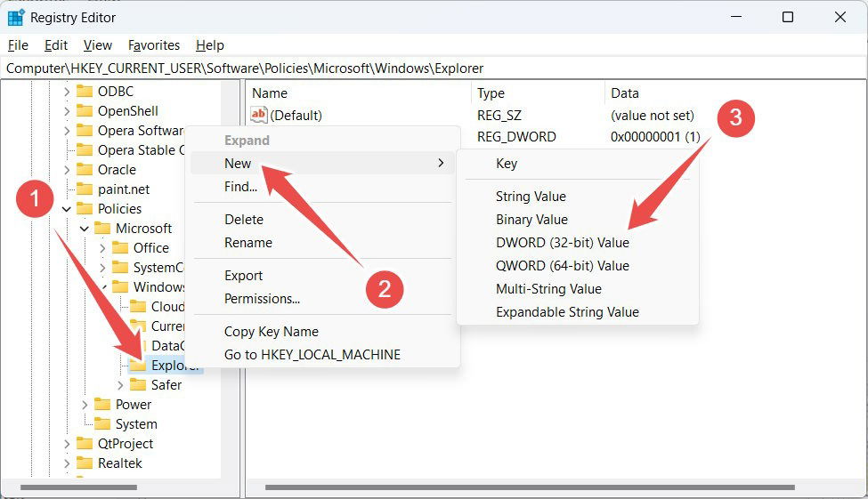
Task: Open the Favorites menu
Action: [x=154, y=45]
